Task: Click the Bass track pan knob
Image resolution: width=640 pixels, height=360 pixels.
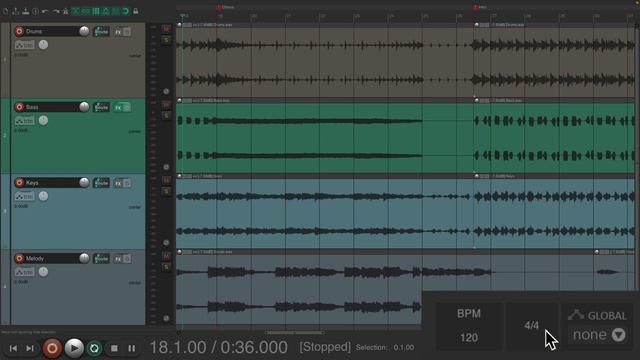Action: [x=43, y=120]
